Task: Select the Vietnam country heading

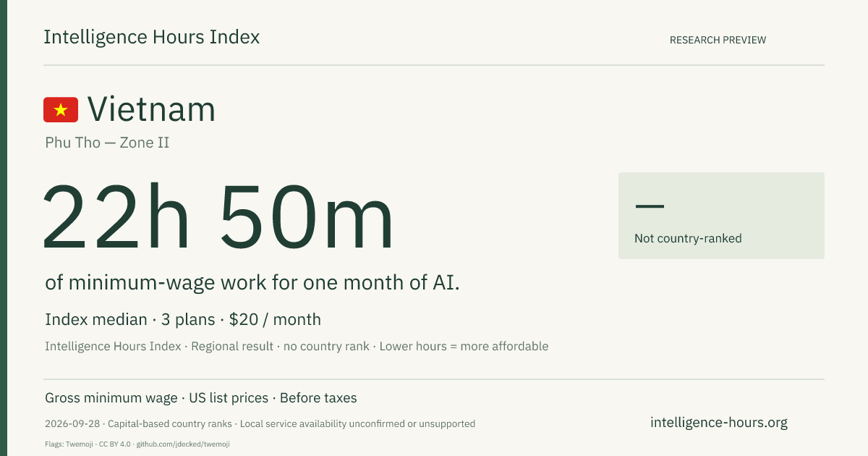Action: tap(151, 109)
